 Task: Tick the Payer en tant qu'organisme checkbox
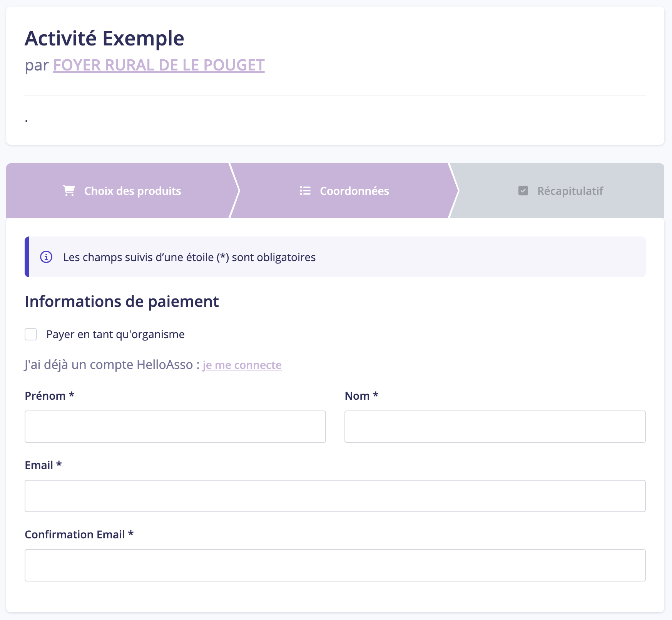[x=31, y=334]
